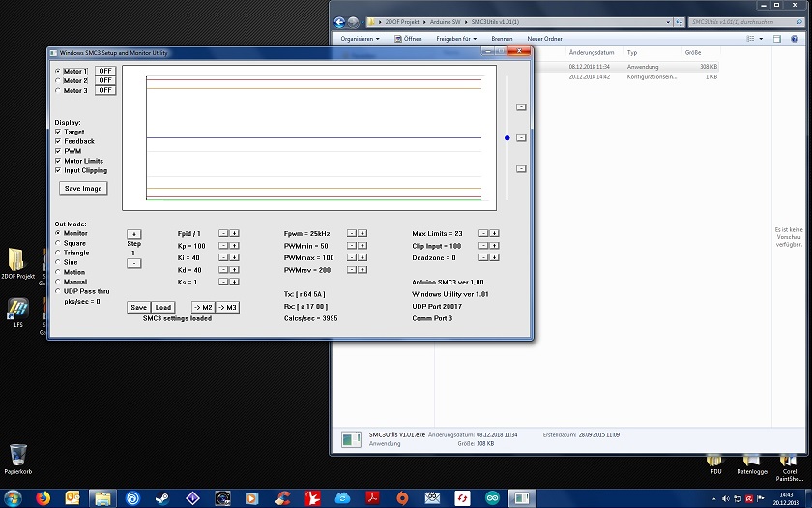Select the Motor 1 radio button
This screenshot has width=812, height=508.
58,71
